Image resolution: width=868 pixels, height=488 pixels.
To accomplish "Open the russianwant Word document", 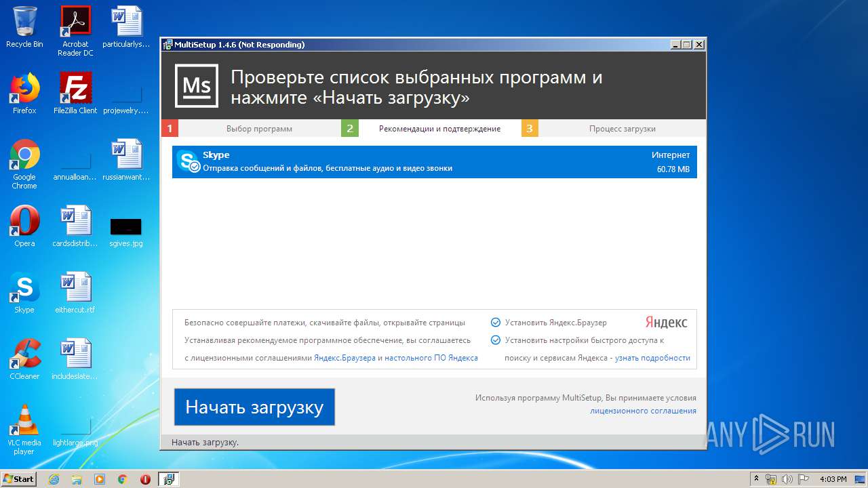I will coord(126,160).
